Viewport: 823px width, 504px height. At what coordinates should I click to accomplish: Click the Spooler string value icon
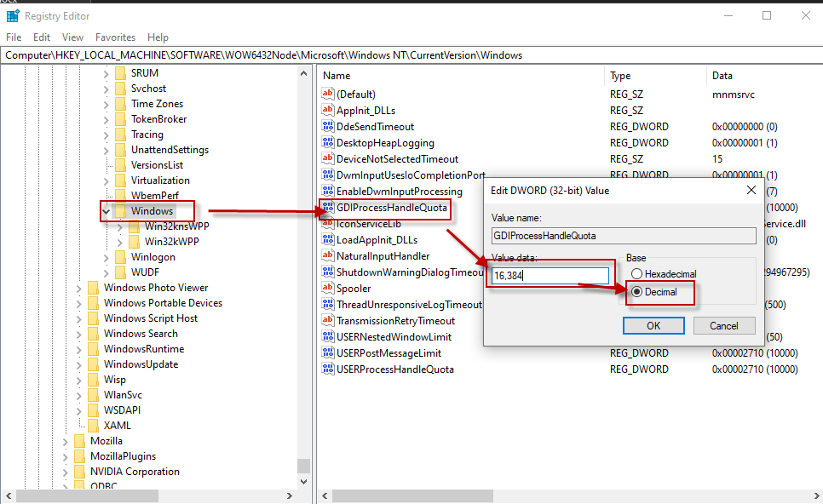click(x=328, y=288)
